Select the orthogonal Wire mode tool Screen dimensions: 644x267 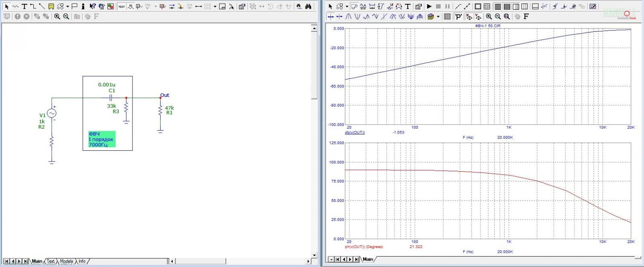coord(33,6)
